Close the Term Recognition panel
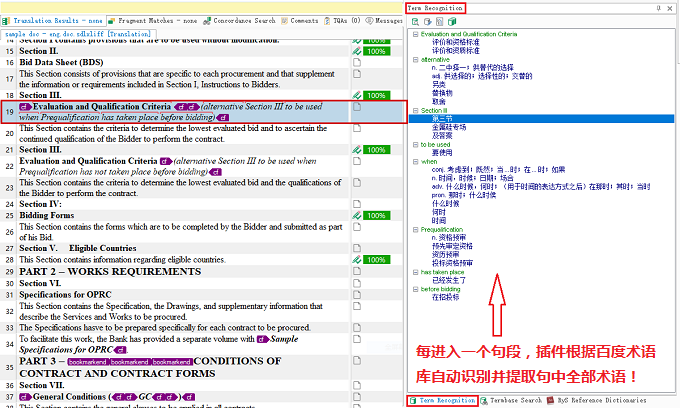The height and width of the screenshot is (408, 680). pyautogui.click(x=669, y=8)
